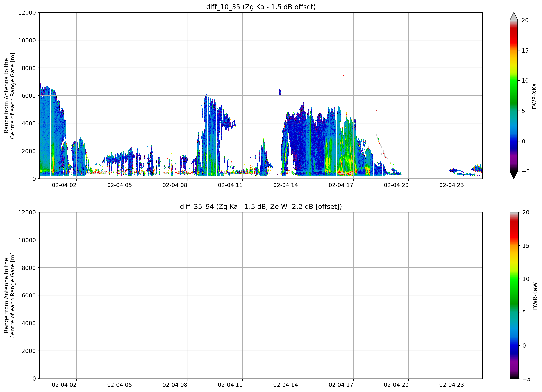Click the top plot y-axis range label

tap(9, 96)
